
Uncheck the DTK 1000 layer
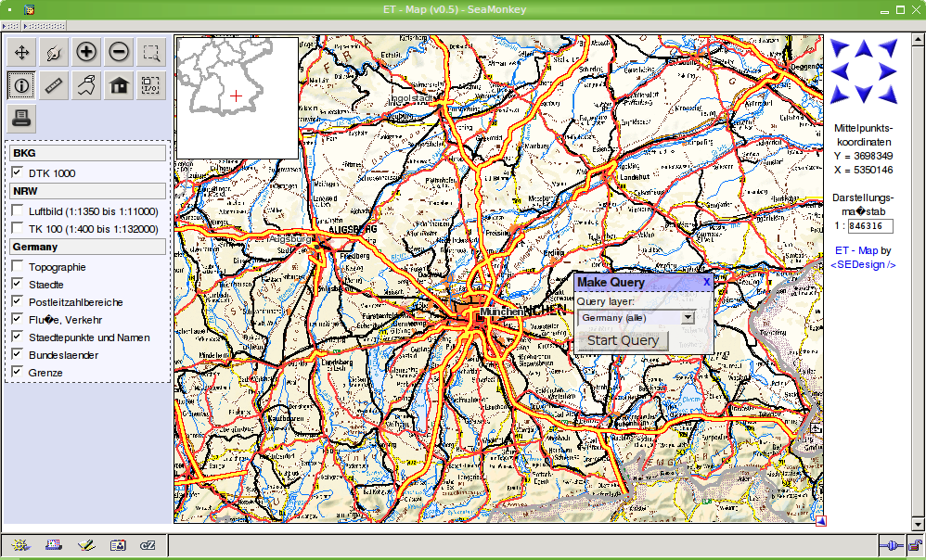point(18,172)
